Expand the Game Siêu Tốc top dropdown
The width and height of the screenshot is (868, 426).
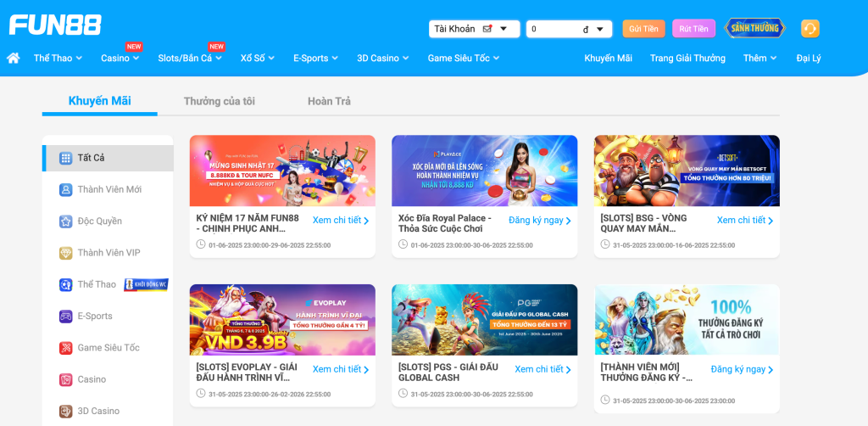(x=464, y=58)
